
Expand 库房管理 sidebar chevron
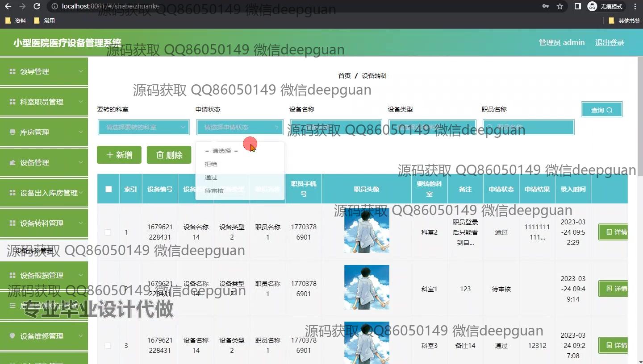pyautogui.click(x=81, y=132)
